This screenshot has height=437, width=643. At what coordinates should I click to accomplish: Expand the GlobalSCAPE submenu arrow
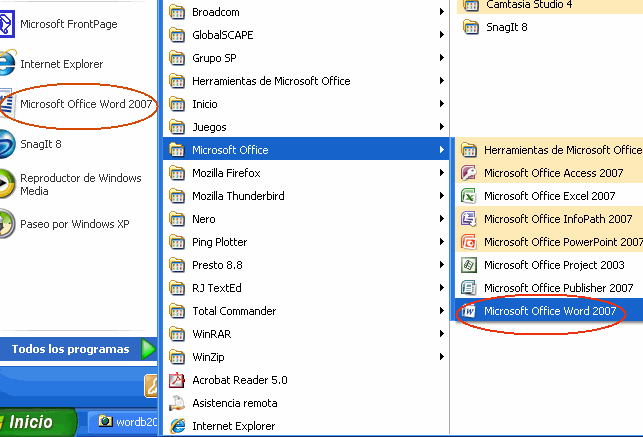tap(441, 35)
